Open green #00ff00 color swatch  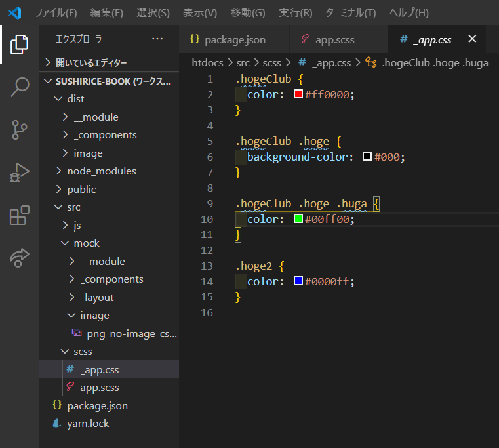click(x=298, y=218)
